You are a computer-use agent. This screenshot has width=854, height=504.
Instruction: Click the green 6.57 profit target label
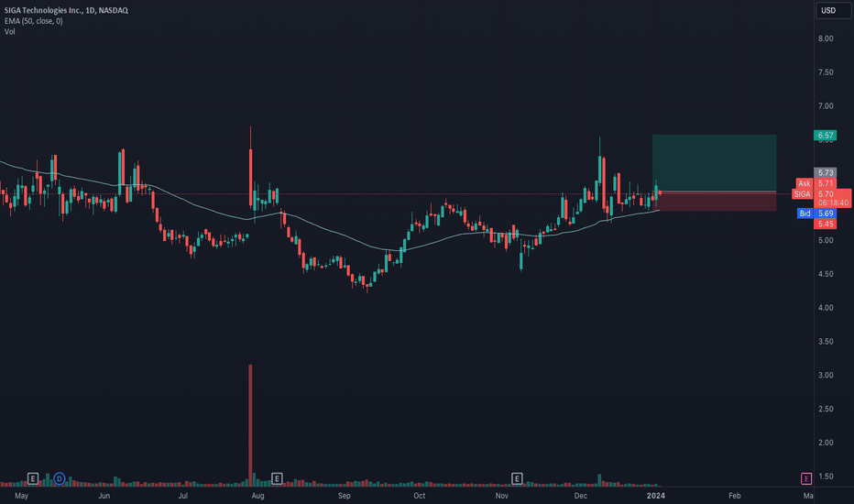click(x=825, y=135)
